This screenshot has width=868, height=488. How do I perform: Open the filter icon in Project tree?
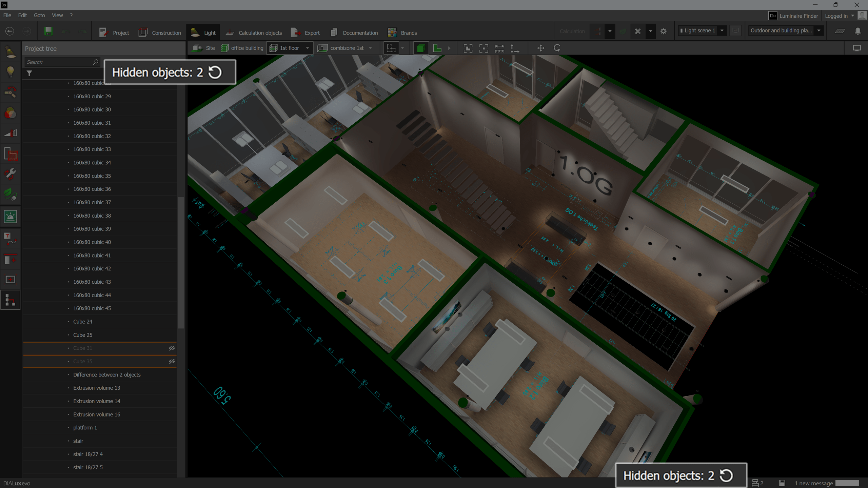coord(29,73)
